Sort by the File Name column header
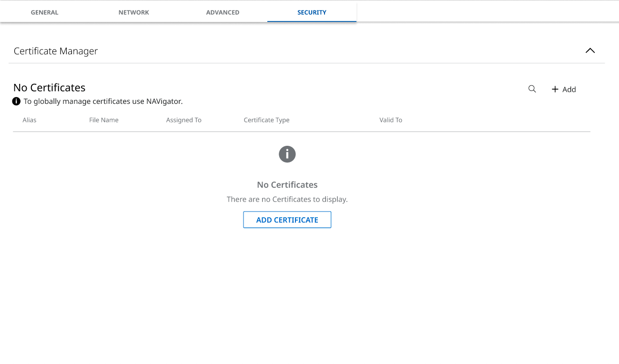 click(104, 120)
